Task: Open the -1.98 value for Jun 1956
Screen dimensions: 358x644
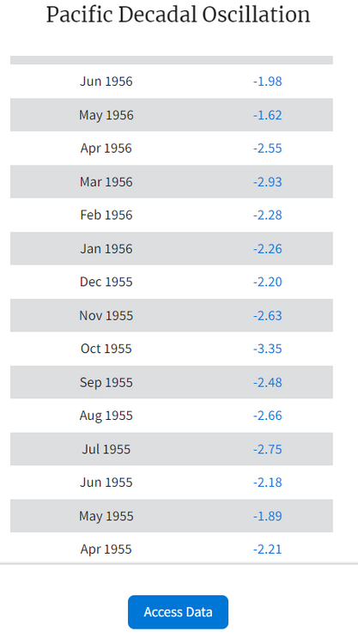Action: pos(268,82)
